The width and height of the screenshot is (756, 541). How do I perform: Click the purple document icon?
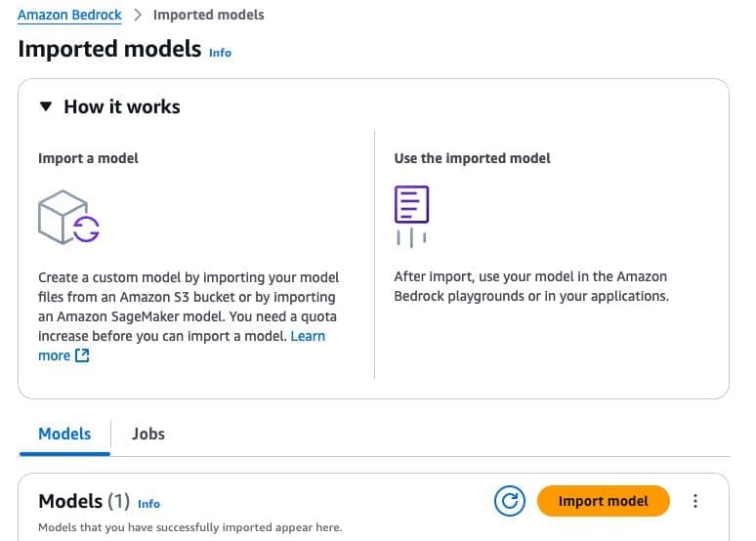(411, 205)
